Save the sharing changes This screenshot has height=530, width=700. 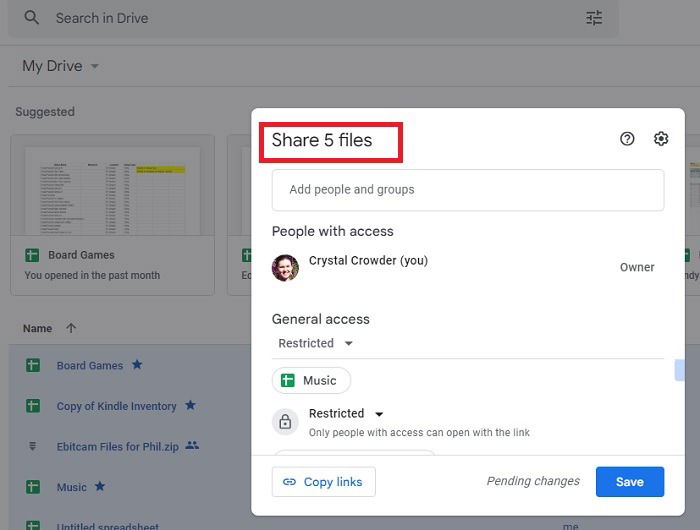coord(629,481)
